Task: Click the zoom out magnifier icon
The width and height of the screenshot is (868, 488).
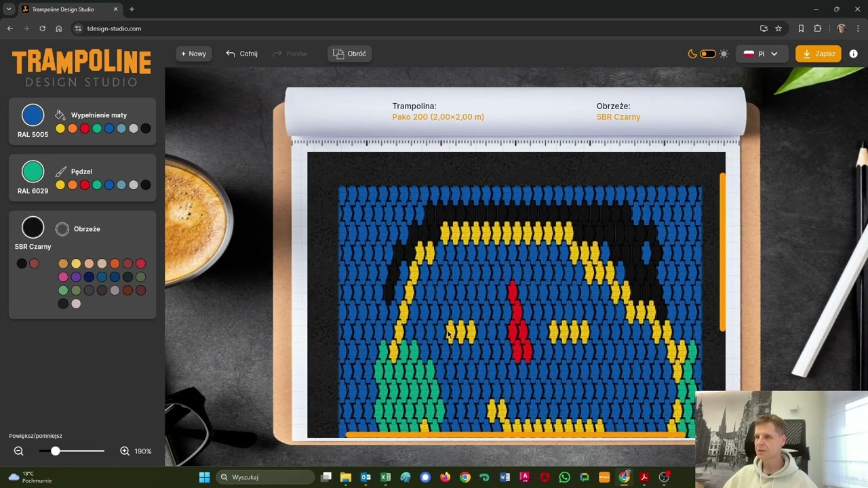Action: 19,451
